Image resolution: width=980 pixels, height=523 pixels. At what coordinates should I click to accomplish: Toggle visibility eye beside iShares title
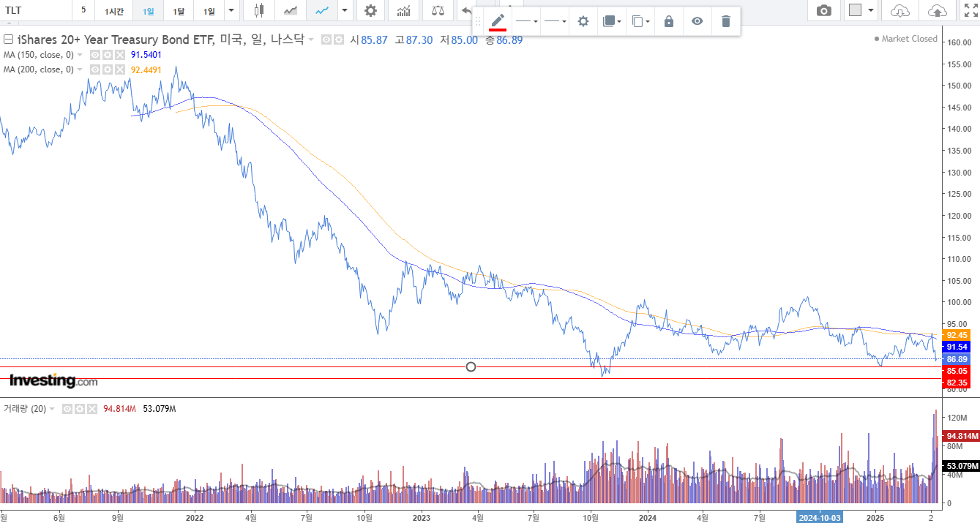coord(326,39)
